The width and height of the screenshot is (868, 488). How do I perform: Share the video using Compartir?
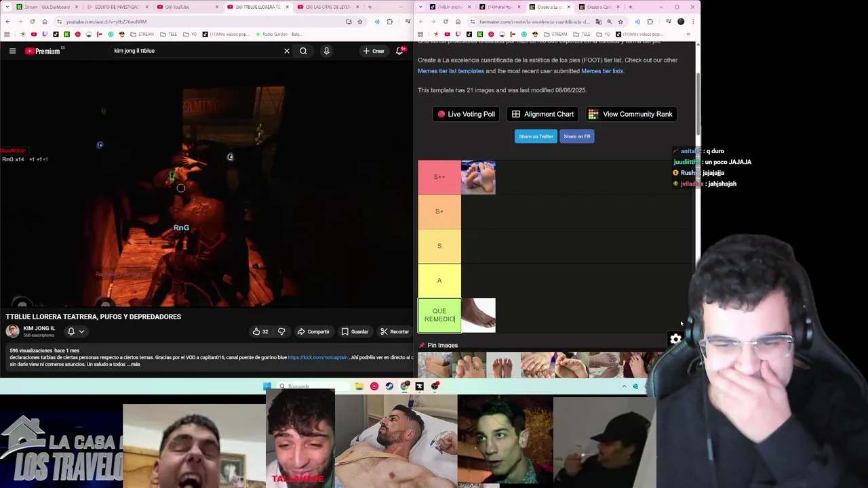click(x=313, y=331)
